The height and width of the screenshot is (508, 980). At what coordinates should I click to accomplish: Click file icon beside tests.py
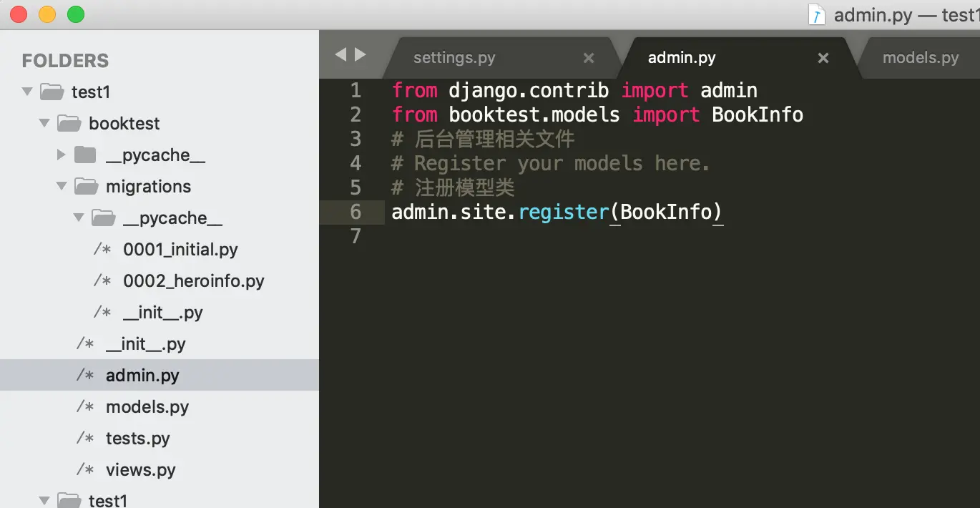pyautogui.click(x=85, y=438)
